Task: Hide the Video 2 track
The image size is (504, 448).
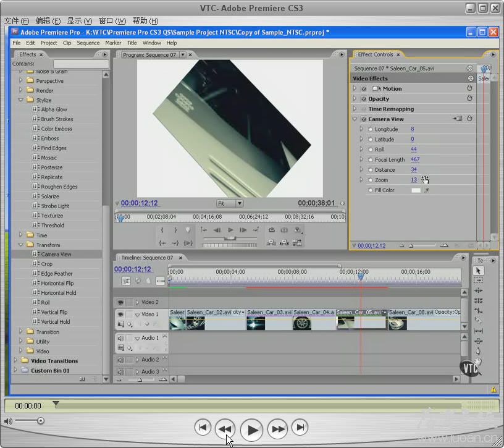Action: pos(120,302)
